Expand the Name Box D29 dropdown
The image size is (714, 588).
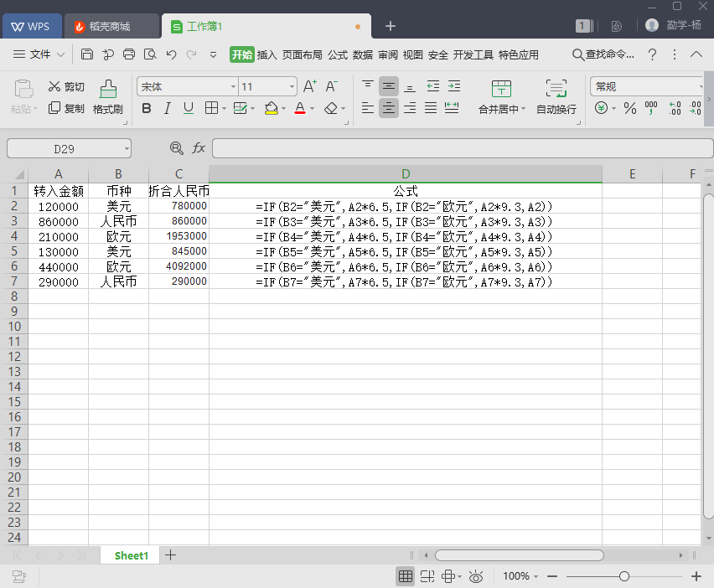127,149
